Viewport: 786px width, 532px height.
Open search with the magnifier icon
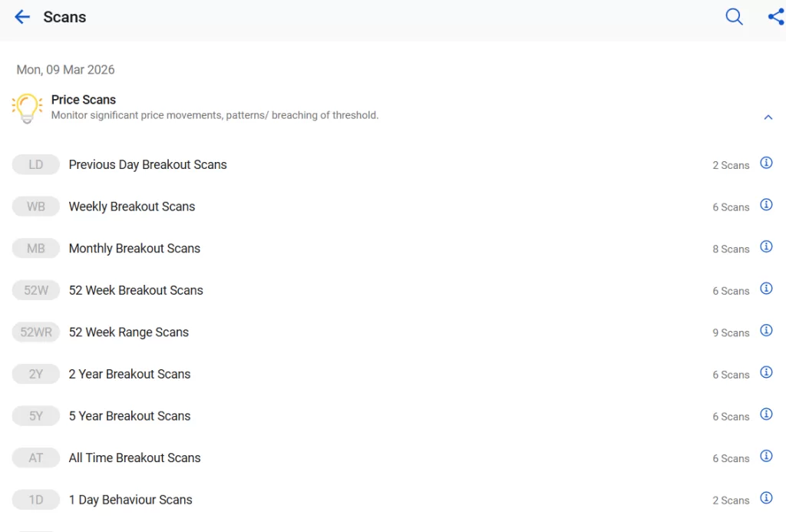pyautogui.click(x=734, y=17)
